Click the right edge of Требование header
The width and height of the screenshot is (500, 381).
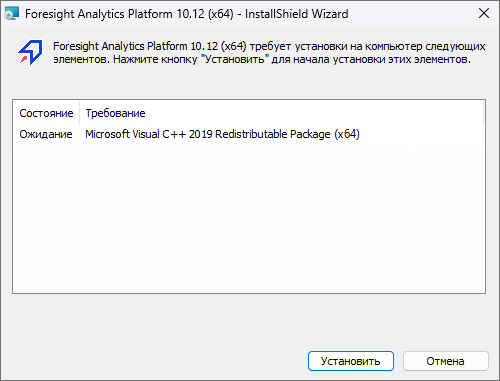point(483,113)
